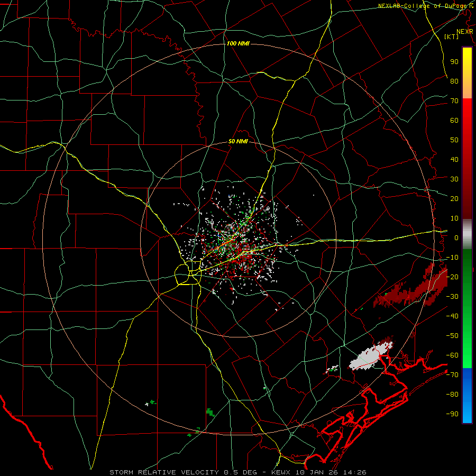Select the positive 50 value on velocity scale
This screenshot has width=476, height=476.
point(454,140)
